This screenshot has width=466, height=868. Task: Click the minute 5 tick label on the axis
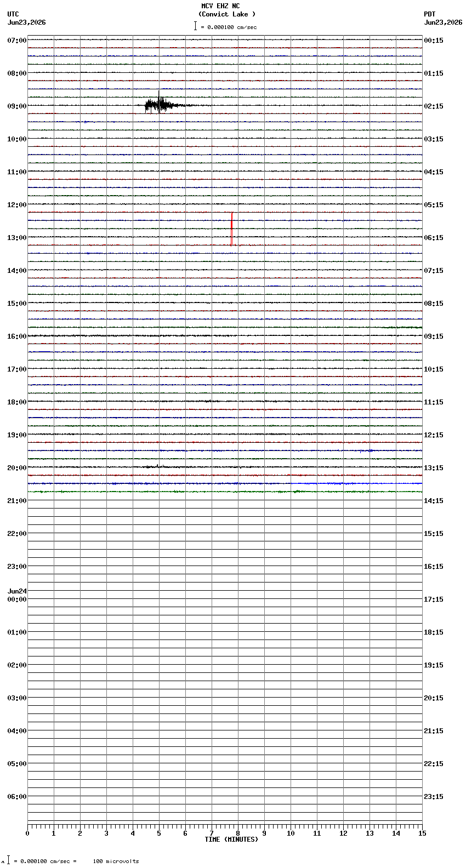tap(159, 833)
